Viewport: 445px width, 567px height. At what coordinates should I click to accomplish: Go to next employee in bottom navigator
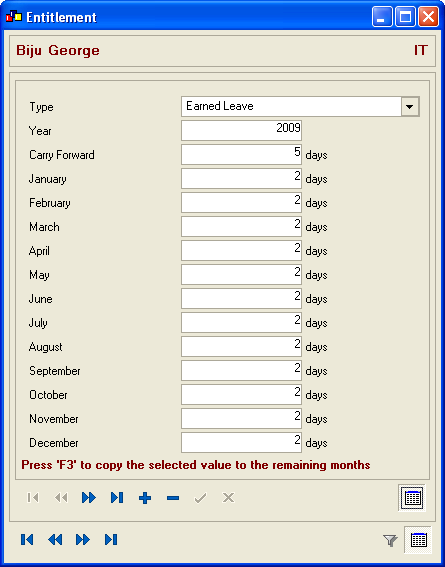[x=83, y=540]
